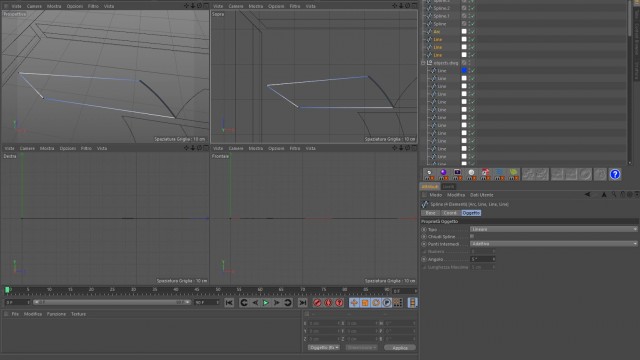Switch to the Coord. tab of spline attributes
Screen dimensions: 640x360
click(450, 213)
